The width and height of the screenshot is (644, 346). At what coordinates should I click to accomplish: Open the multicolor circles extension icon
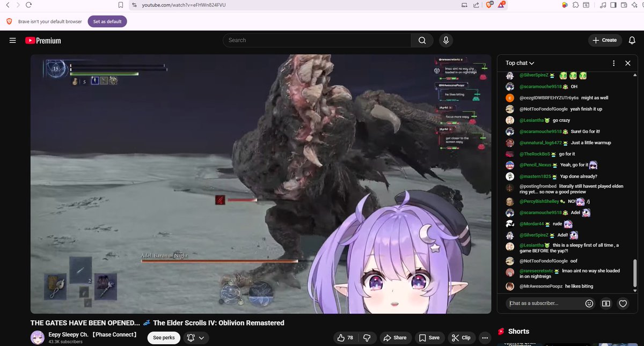click(565, 5)
